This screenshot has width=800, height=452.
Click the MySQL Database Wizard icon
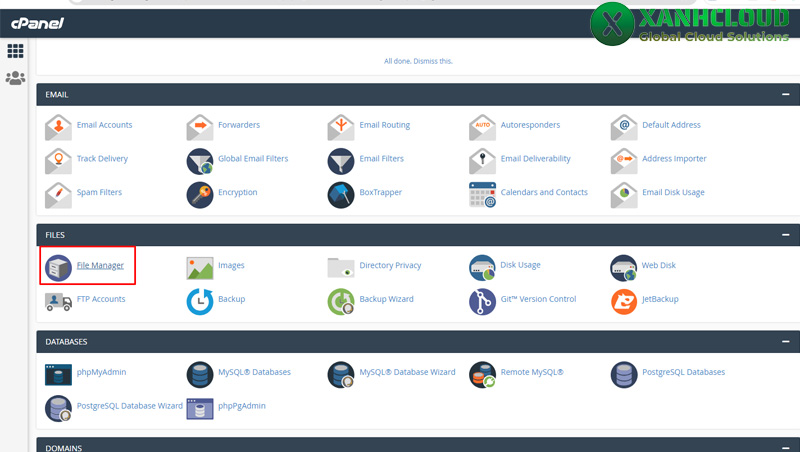pyautogui.click(x=341, y=374)
